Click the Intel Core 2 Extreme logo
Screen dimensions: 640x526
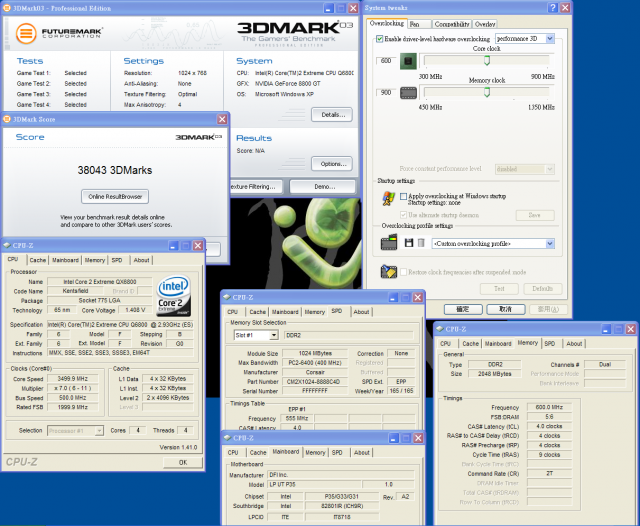click(174, 296)
